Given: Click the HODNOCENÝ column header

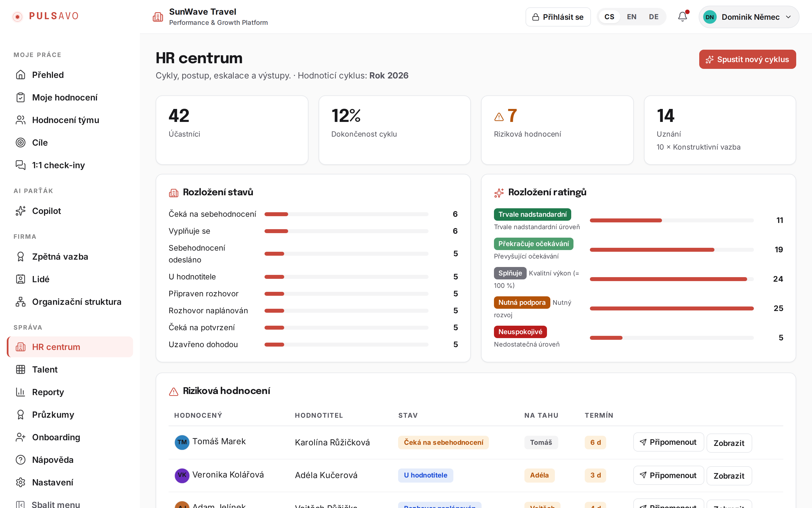Looking at the screenshot, I should (198, 415).
